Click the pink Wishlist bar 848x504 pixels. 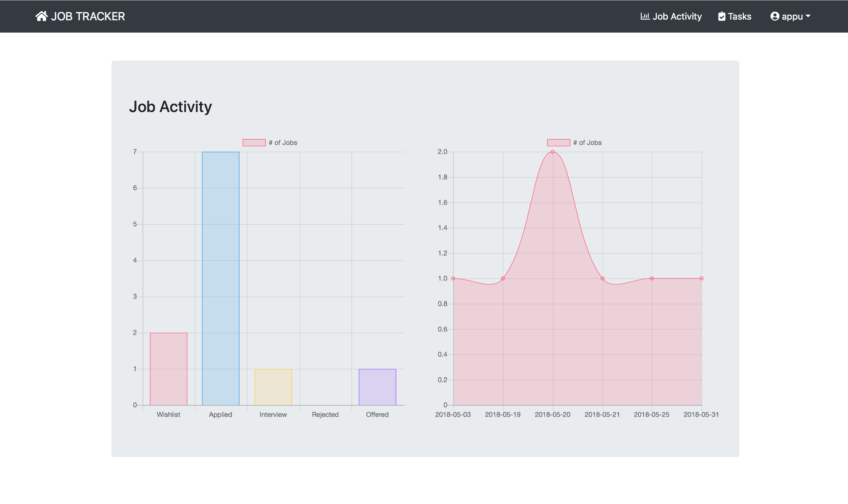(x=169, y=369)
